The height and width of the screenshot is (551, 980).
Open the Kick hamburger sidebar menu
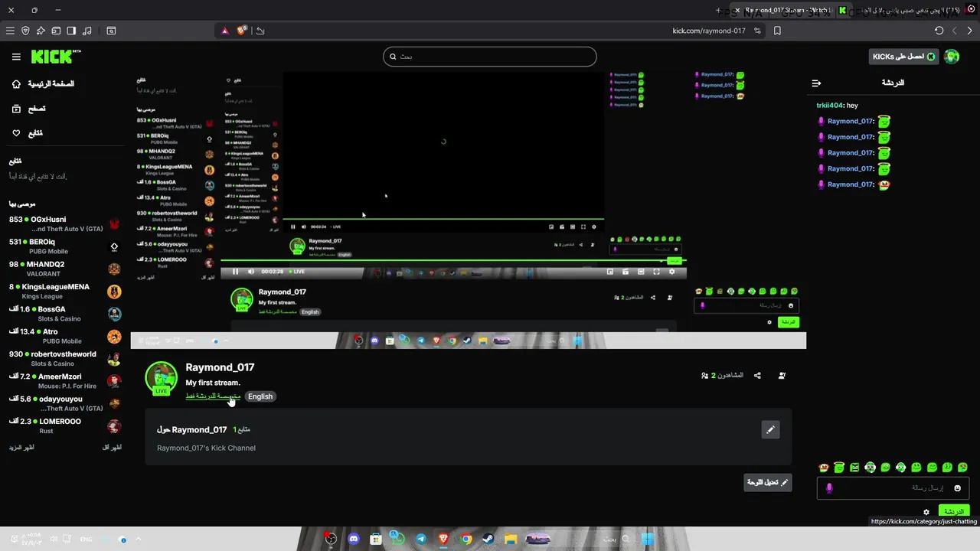[x=16, y=57]
